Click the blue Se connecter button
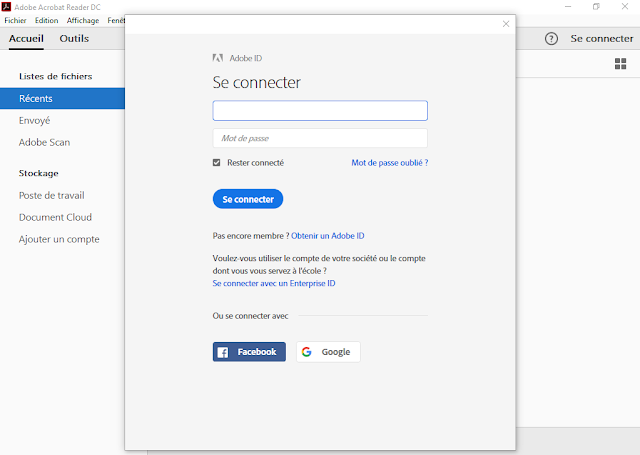 pos(248,199)
